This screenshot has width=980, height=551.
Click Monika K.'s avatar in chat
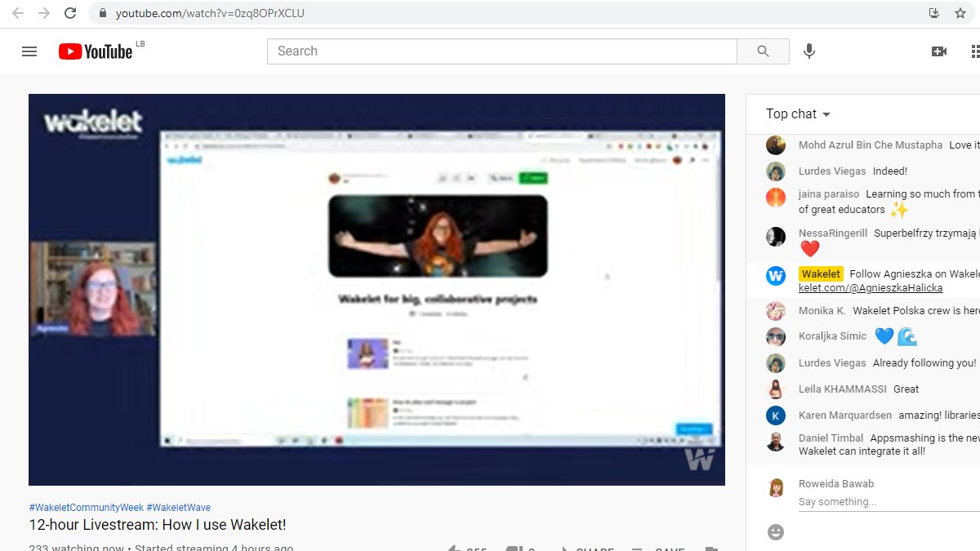776,311
